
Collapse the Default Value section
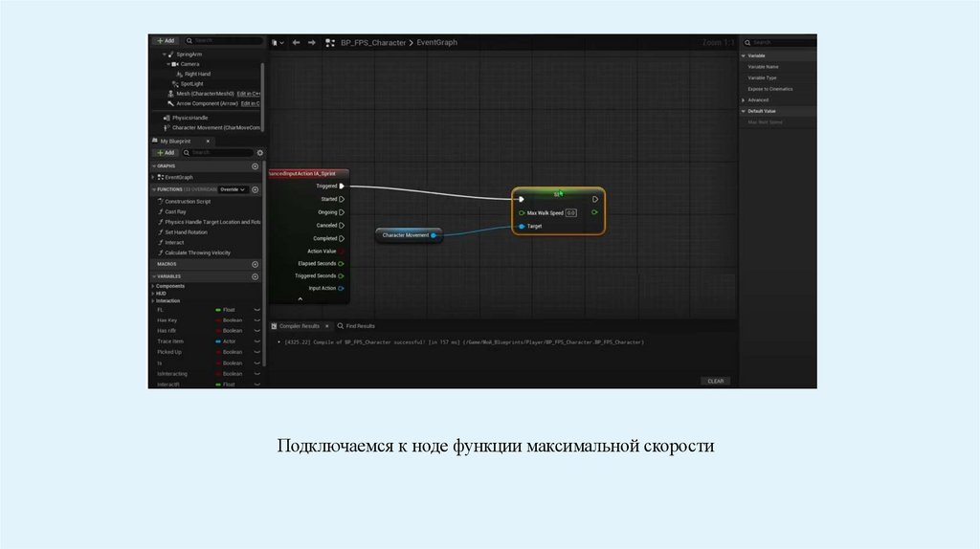[x=743, y=111]
